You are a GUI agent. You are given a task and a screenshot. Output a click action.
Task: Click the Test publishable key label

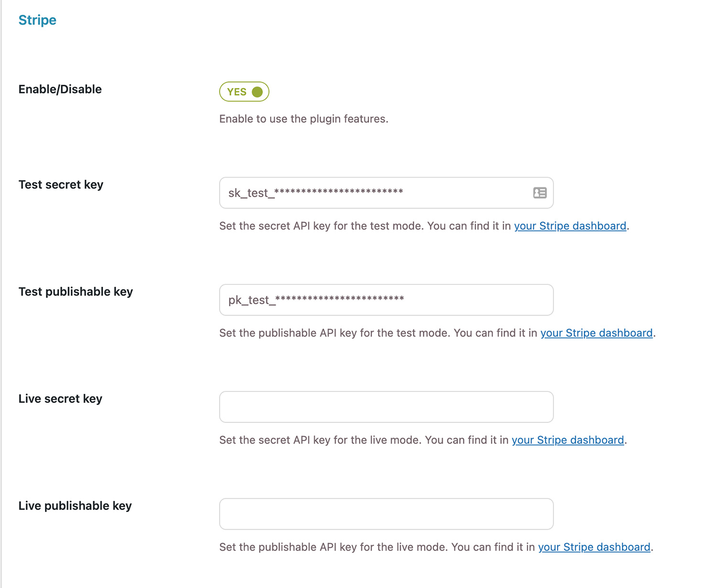pyautogui.click(x=76, y=292)
